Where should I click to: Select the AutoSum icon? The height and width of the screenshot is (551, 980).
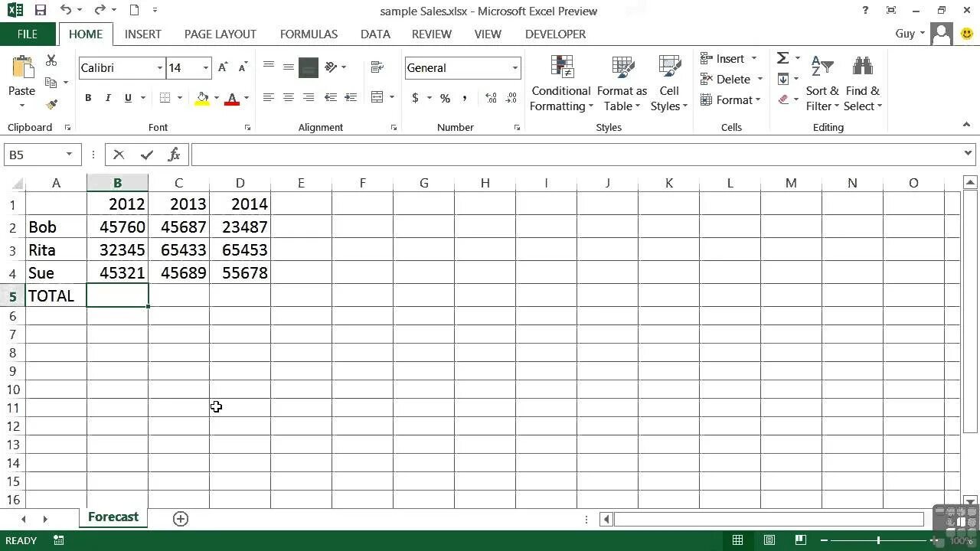pos(782,57)
